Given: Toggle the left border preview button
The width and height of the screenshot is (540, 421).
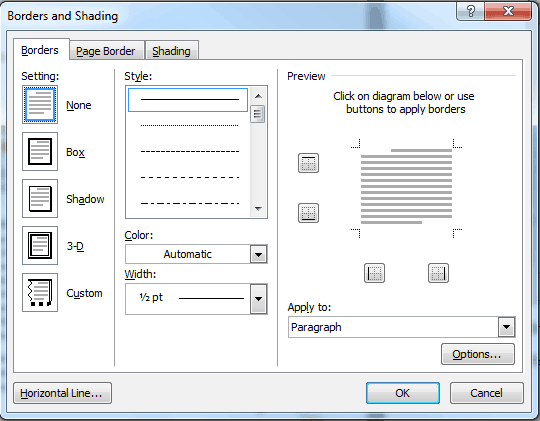Looking at the screenshot, I should tap(374, 273).
